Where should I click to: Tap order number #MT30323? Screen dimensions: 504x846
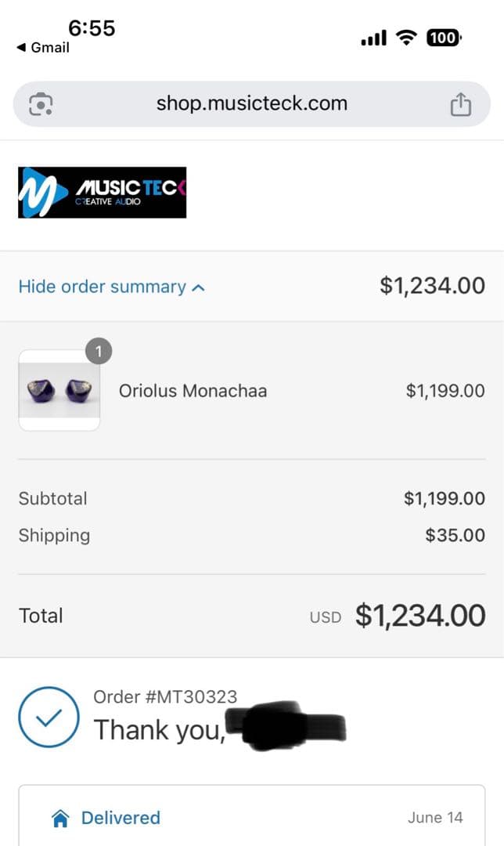(165, 696)
